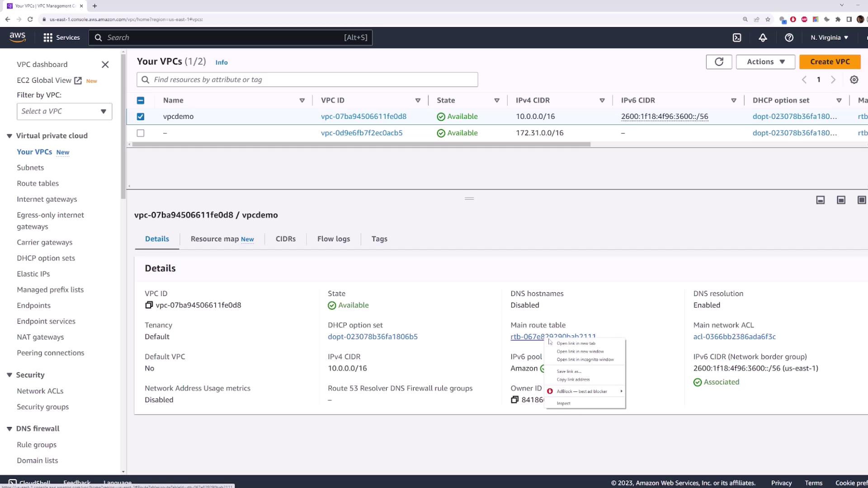Open the help question mark icon

click(x=789, y=38)
